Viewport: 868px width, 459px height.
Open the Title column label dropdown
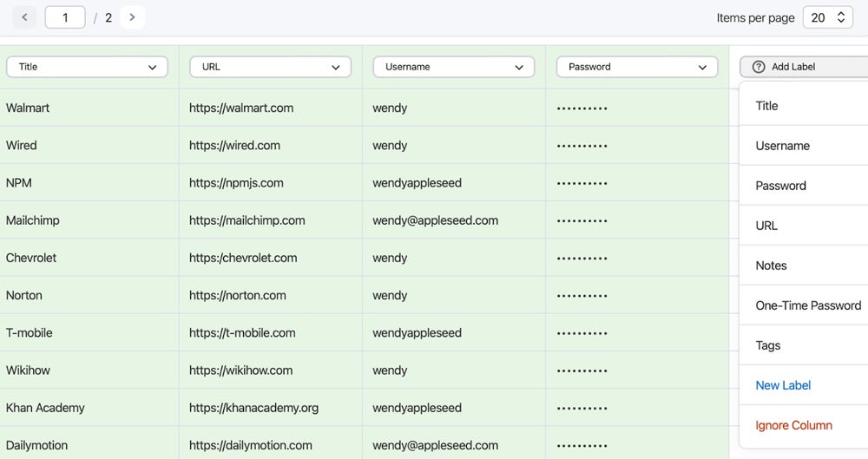tap(87, 67)
